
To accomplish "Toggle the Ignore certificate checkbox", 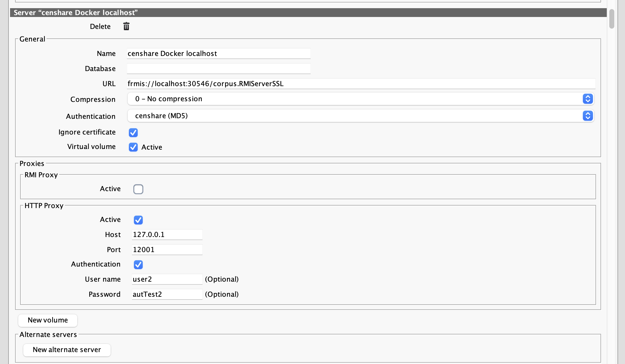I will 133,133.
